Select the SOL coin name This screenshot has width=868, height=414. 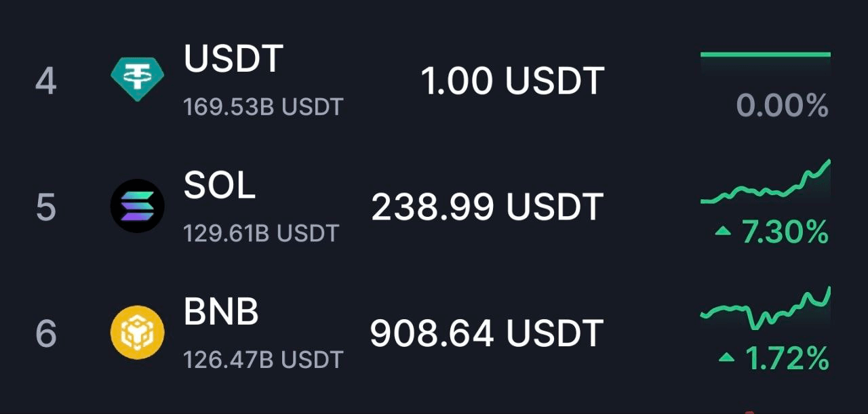pyautogui.click(x=220, y=186)
